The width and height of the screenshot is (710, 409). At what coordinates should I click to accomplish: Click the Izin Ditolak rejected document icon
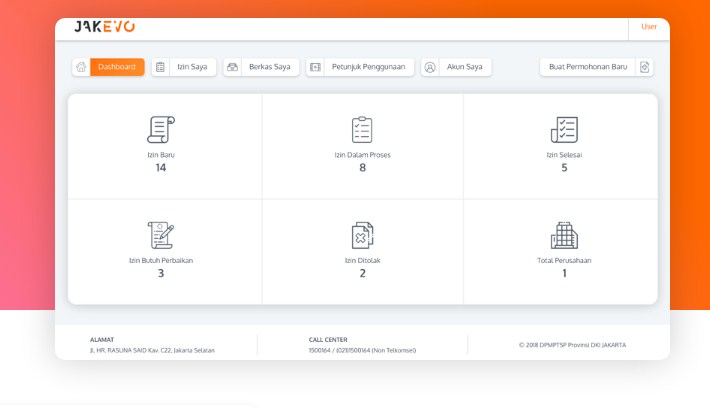362,235
